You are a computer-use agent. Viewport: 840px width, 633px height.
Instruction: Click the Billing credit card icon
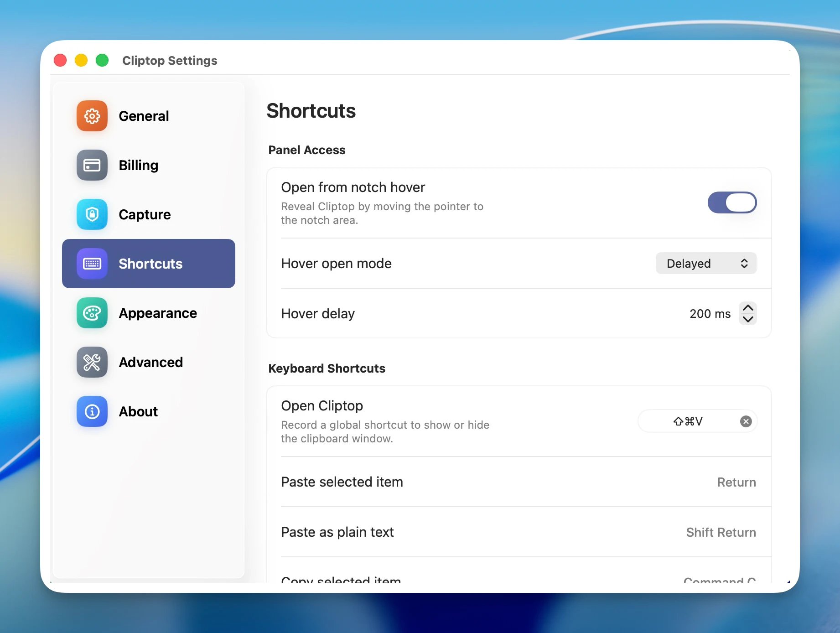(92, 165)
